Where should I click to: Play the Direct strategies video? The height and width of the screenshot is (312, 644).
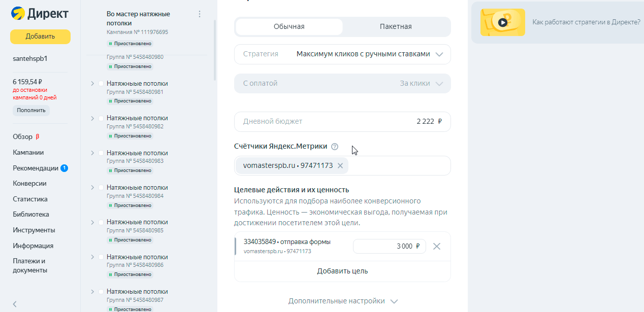point(502,22)
